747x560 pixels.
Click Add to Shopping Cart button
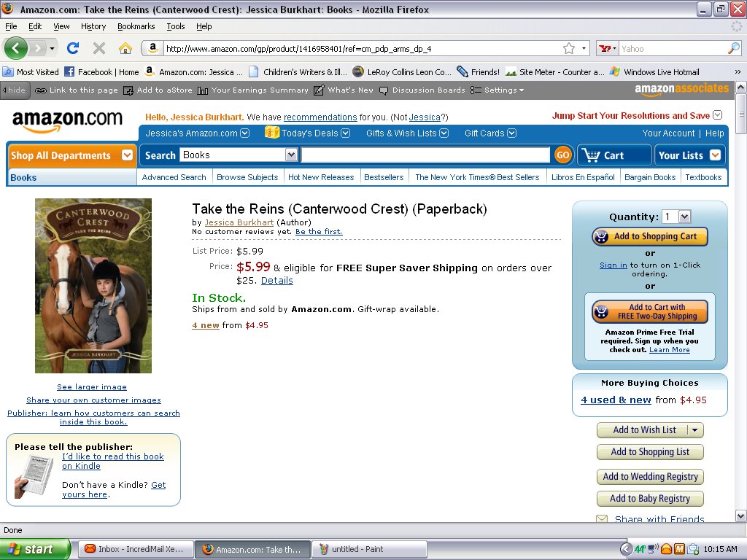pos(650,237)
